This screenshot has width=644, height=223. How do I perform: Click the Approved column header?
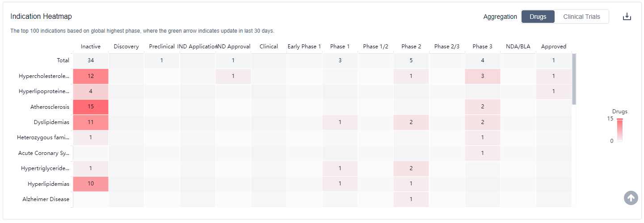click(x=553, y=47)
